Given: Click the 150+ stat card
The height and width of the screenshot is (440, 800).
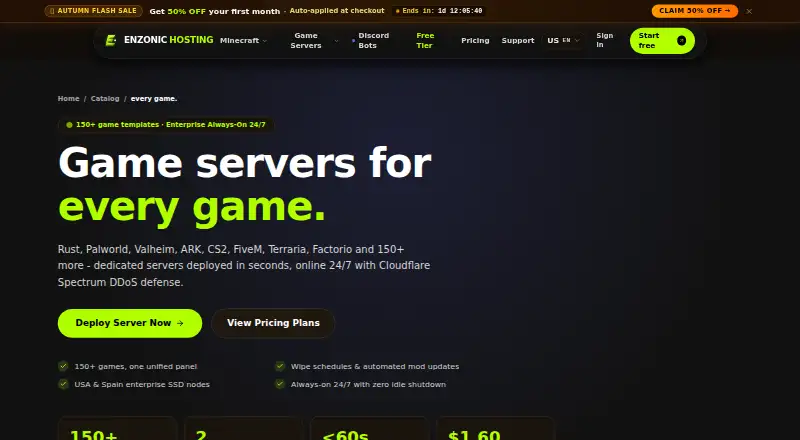Looking at the screenshot, I should click(x=118, y=428).
